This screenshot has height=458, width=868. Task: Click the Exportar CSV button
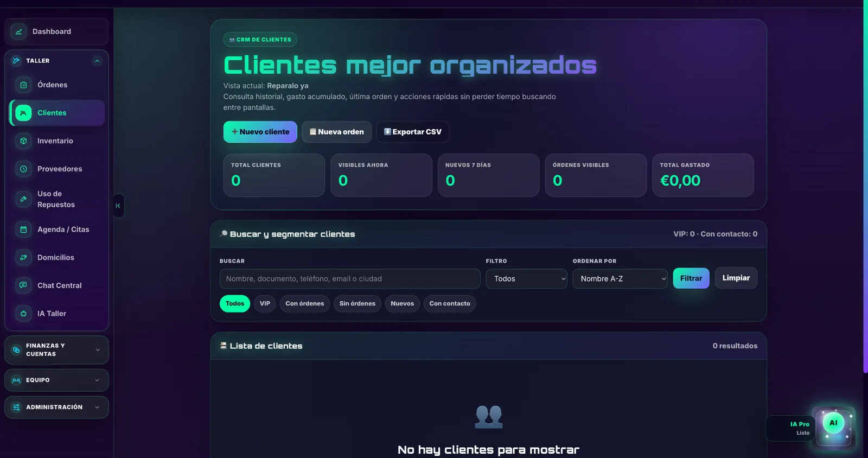pos(413,132)
